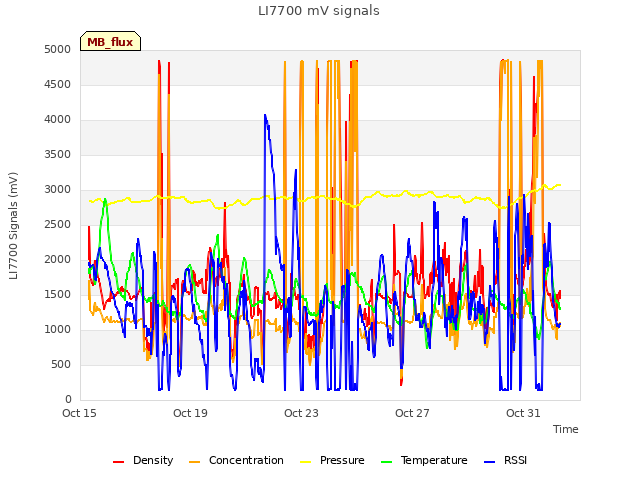Toggle the Density series in the legend
640x480 pixels.
pos(143,460)
